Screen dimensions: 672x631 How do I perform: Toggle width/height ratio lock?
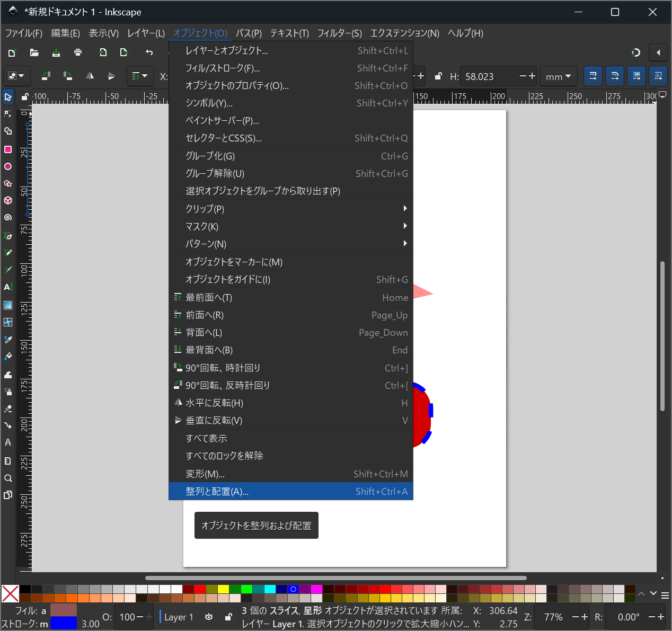(438, 76)
